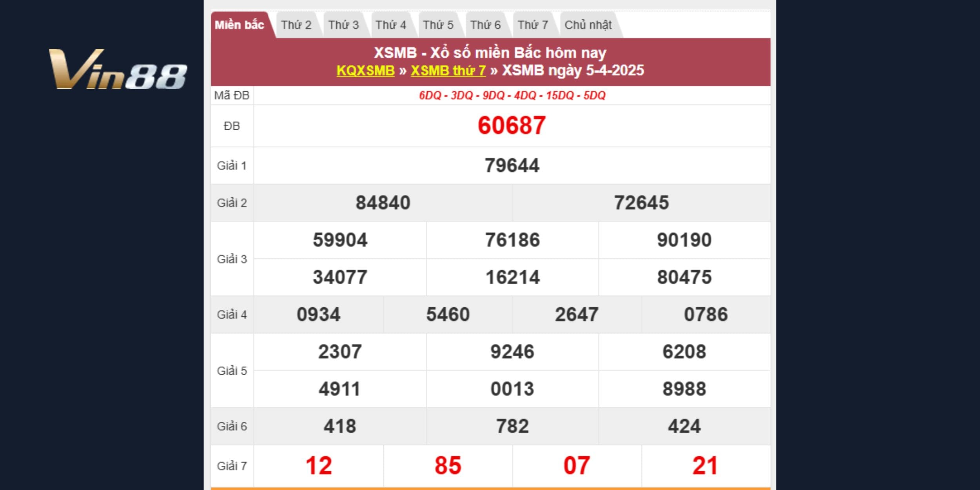Screen dimensions: 980x490
Task: Click the XSMB - Xổ số miền Bắc hôm nay title
Action: click(490, 53)
